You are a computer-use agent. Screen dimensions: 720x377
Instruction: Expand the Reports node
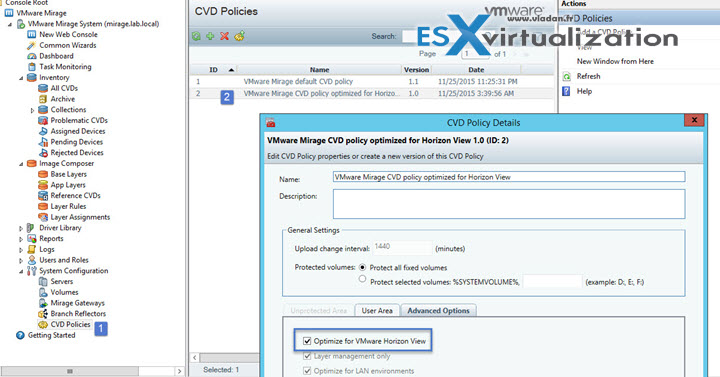21,239
